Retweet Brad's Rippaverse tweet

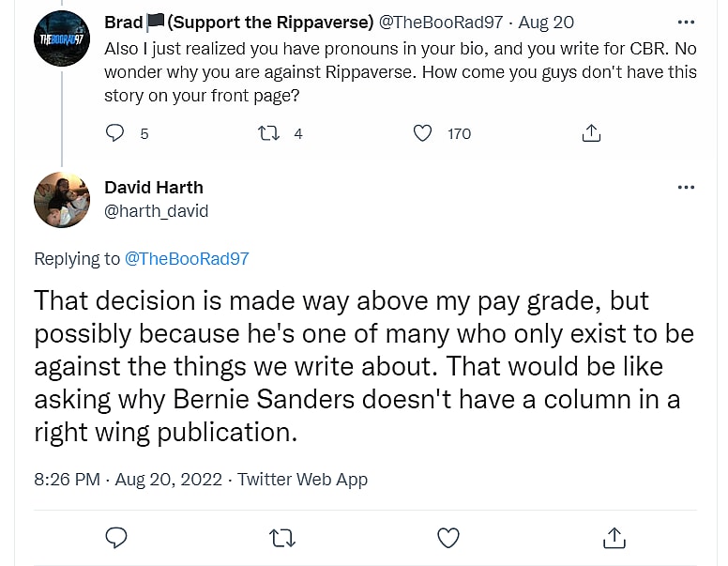[x=269, y=133]
